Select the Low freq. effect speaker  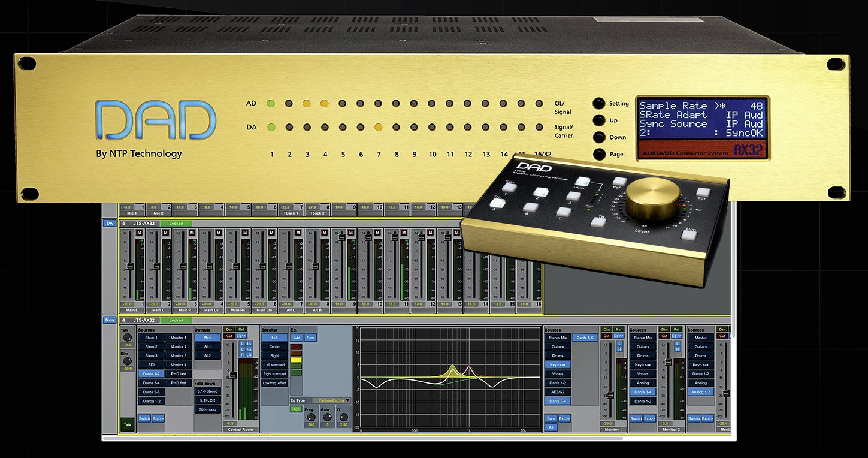coord(274,383)
